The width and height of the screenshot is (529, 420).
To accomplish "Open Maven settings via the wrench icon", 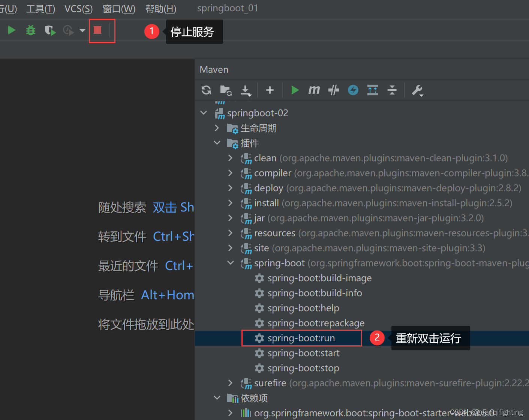I will pos(417,90).
